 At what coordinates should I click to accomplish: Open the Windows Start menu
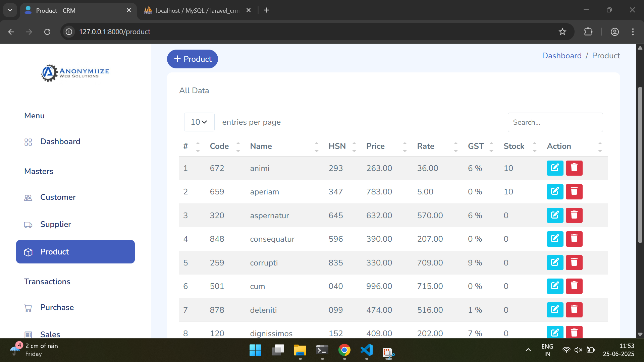click(255, 350)
